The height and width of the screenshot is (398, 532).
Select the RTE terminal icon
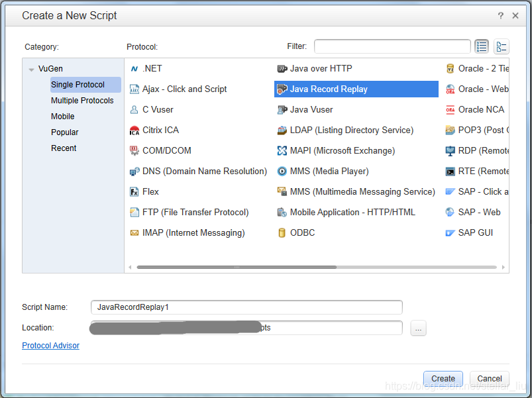[x=451, y=172]
